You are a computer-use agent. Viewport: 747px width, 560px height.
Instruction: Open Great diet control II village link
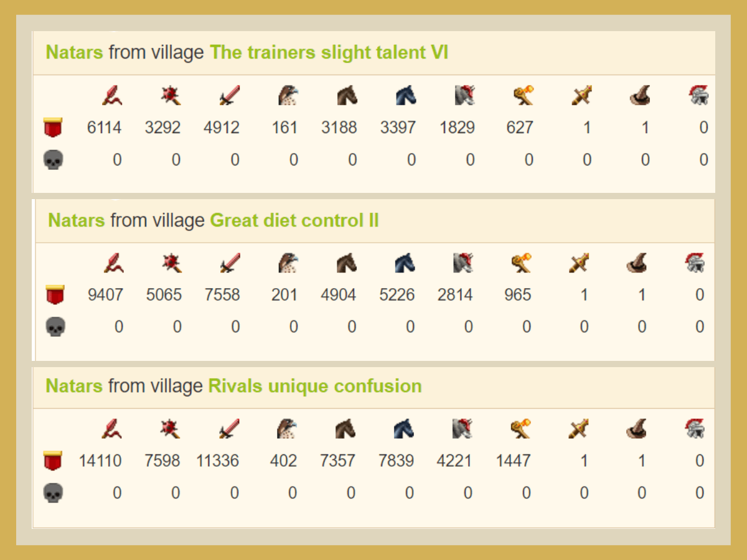point(294,220)
